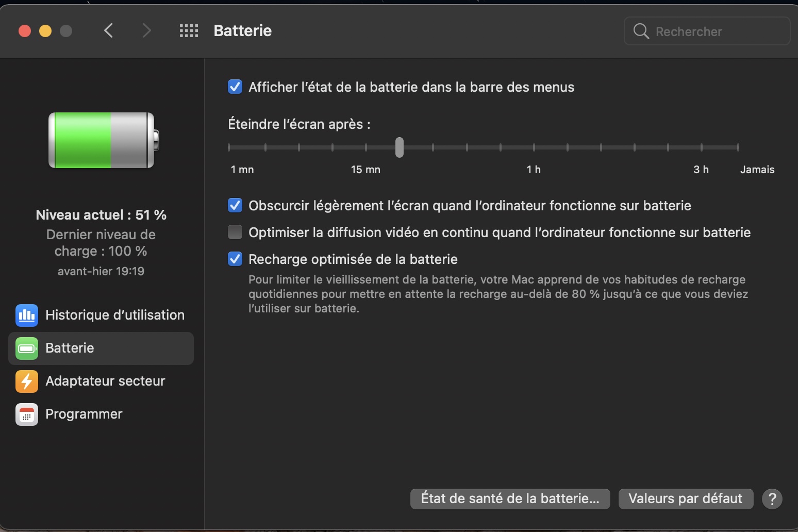Click the 1 h mark on screen-off slider
The height and width of the screenshot is (532, 798).
pos(534,147)
